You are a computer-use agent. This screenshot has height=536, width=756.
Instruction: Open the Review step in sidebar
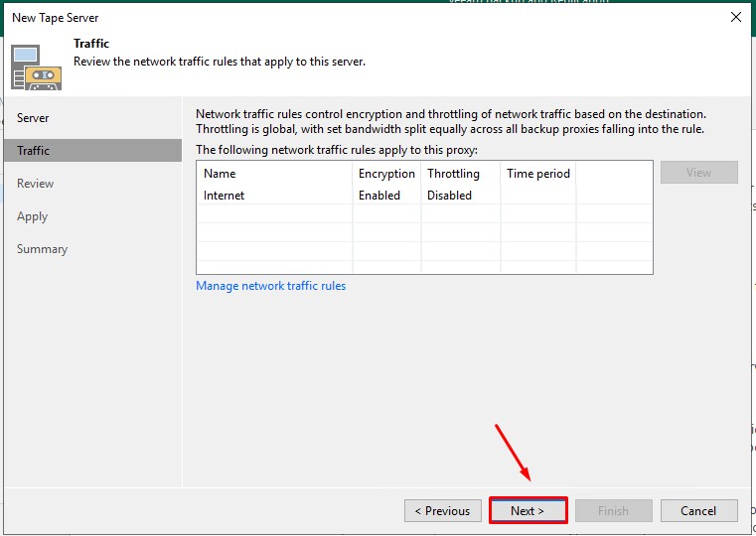(x=36, y=184)
